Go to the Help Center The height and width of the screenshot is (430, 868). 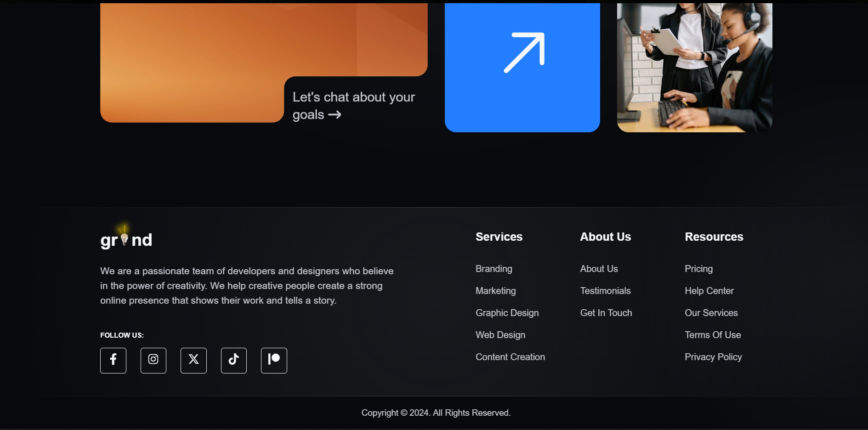click(x=709, y=291)
